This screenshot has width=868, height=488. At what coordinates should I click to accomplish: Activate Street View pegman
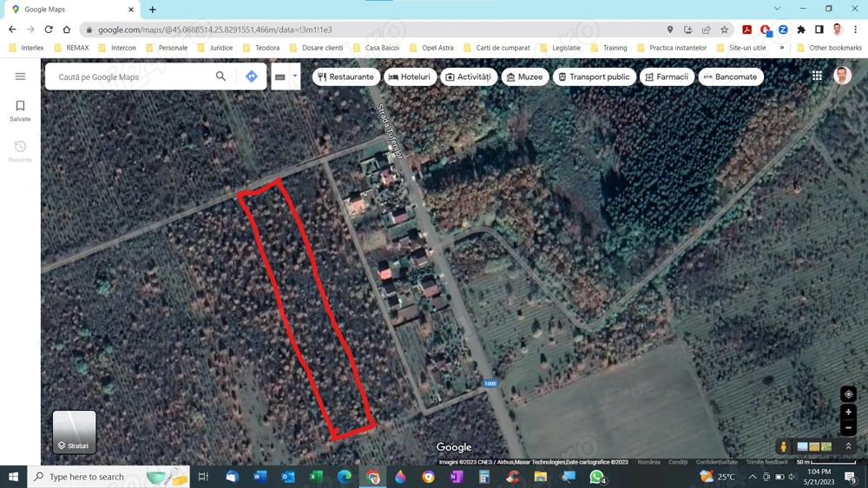(x=783, y=446)
